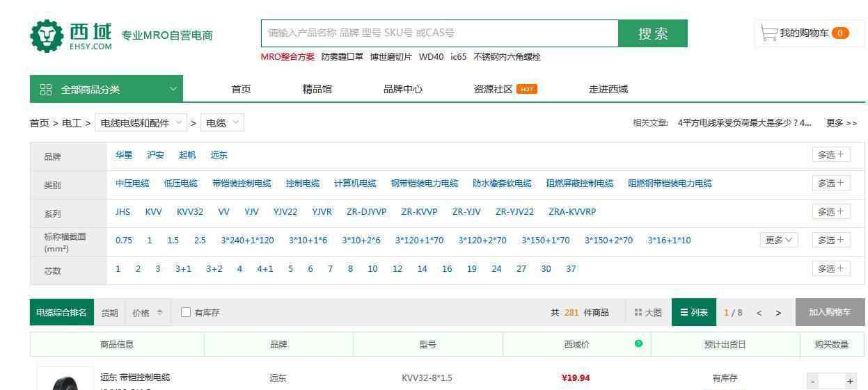Sort by 价格 price arrows
This screenshot has height=390, width=868.
tap(159, 313)
